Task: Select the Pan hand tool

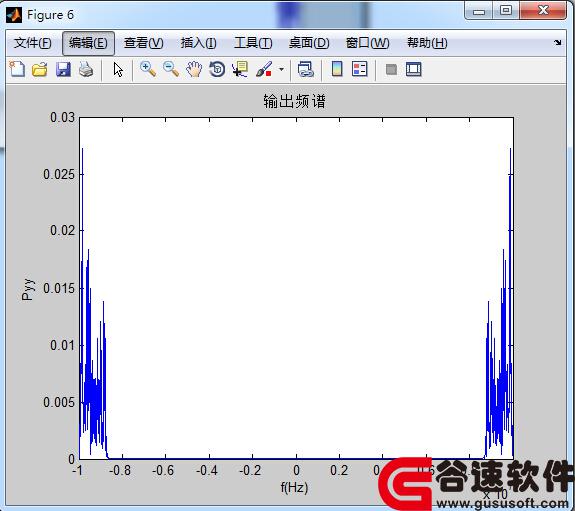Action: 194,69
